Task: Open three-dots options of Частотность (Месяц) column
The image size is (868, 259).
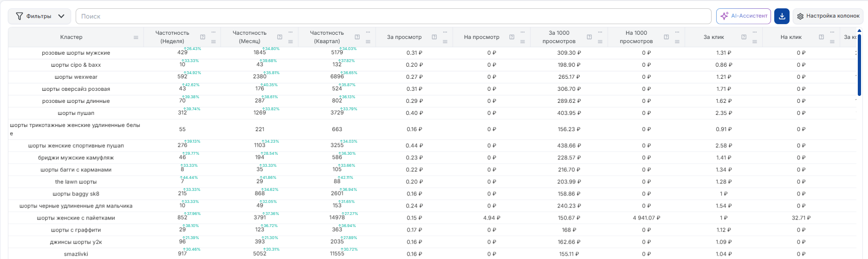Action: (x=291, y=32)
